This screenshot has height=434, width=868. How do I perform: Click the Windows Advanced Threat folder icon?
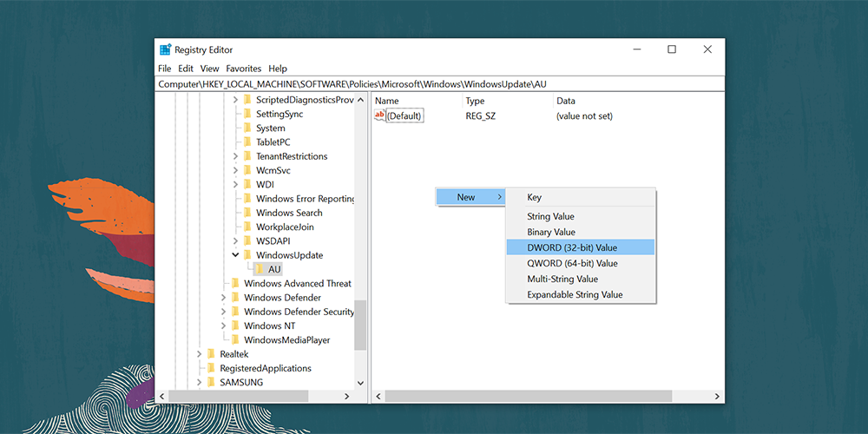[235, 284]
